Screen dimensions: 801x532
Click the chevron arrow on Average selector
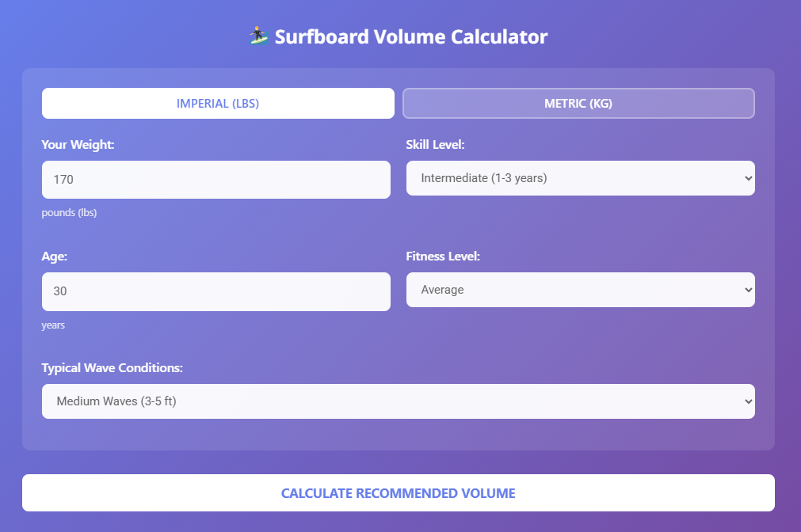pyautogui.click(x=749, y=290)
